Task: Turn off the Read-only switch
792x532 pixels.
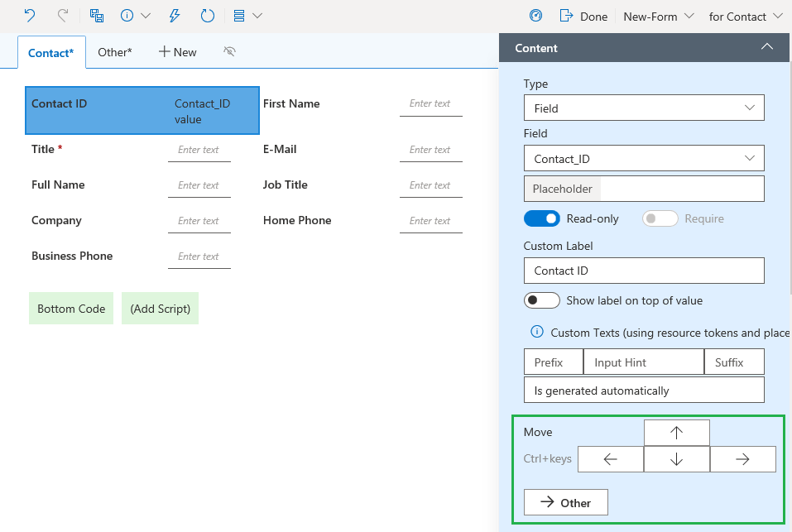Action: pos(542,218)
